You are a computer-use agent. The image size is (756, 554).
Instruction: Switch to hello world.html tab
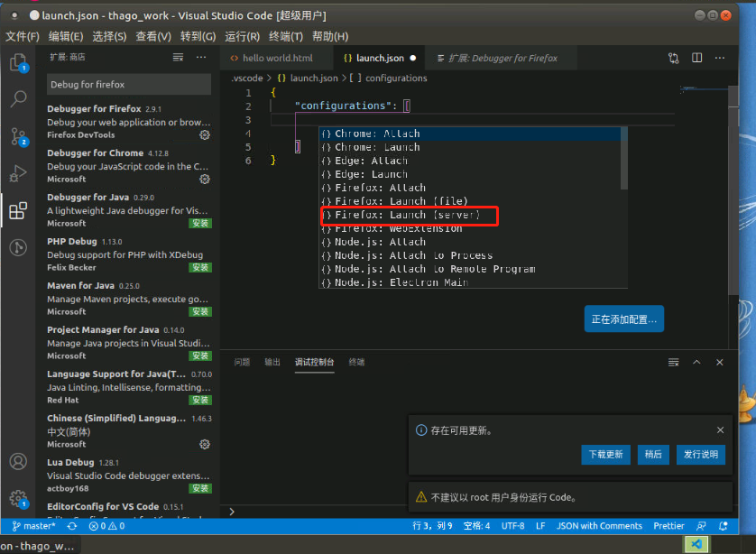pos(277,59)
